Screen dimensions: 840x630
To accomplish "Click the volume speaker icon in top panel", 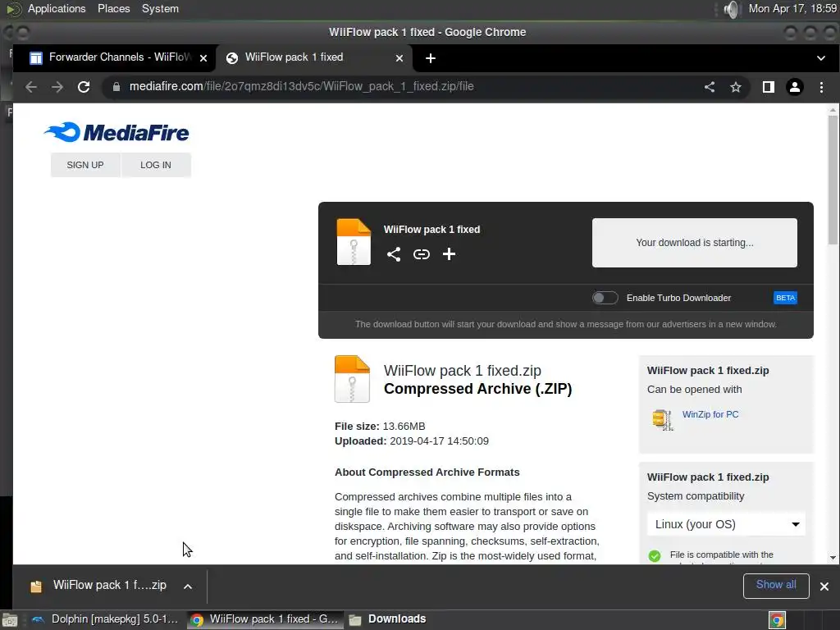I will (x=731, y=9).
